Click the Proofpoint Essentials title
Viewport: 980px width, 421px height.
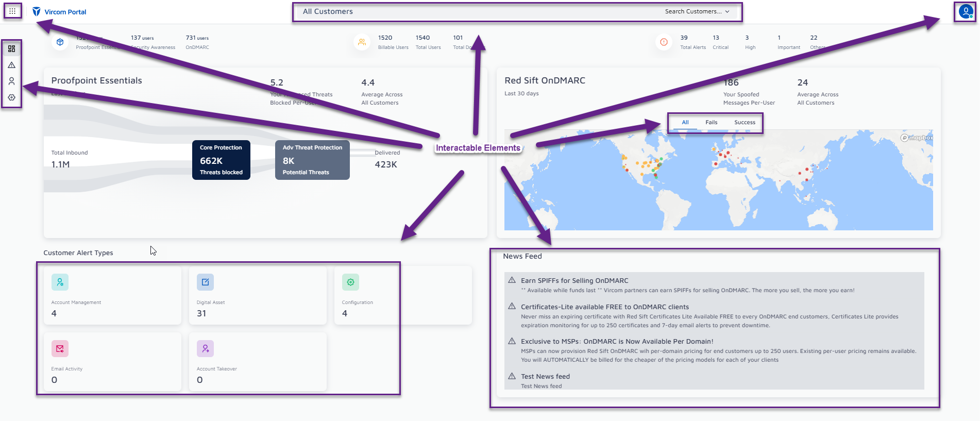(96, 80)
